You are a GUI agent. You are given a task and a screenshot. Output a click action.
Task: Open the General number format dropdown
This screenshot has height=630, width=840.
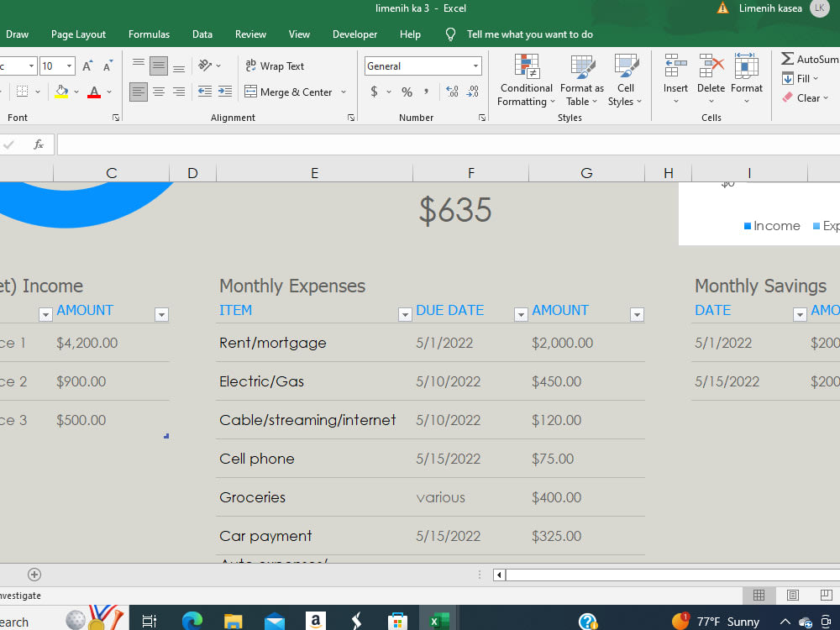[x=475, y=66]
